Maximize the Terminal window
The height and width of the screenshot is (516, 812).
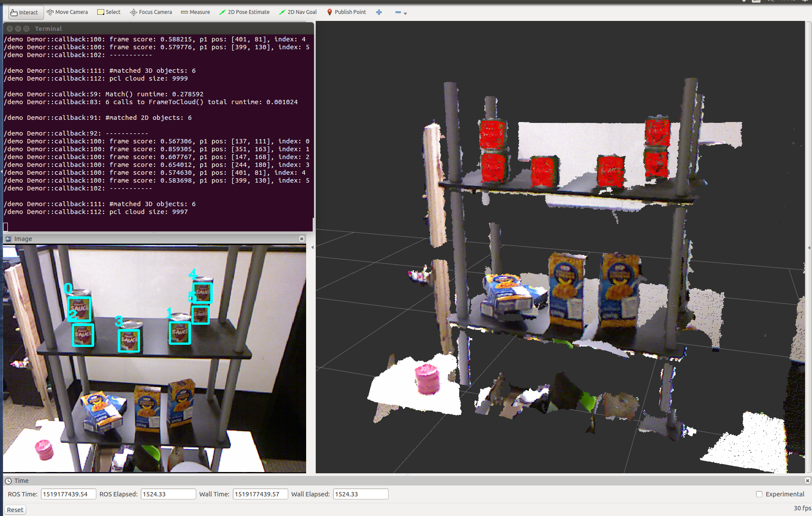click(26, 28)
